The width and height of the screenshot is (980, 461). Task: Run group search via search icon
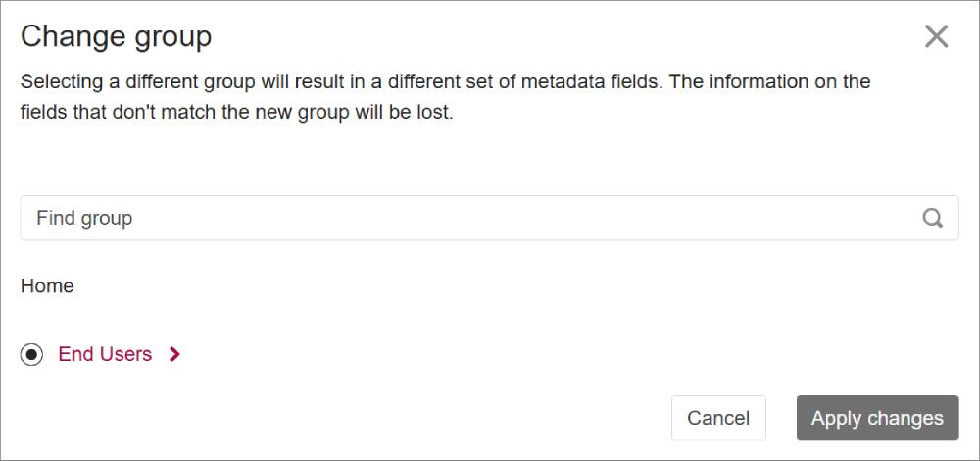(933, 218)
